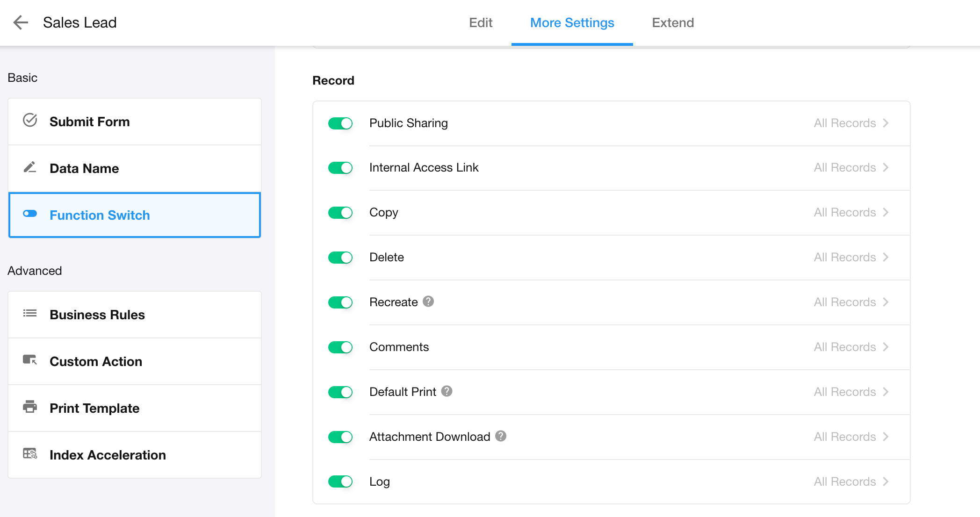The height and width of the screenshot is (517, 980).
Task: Click the help icon next to Recreate
Action: point(428,302)
